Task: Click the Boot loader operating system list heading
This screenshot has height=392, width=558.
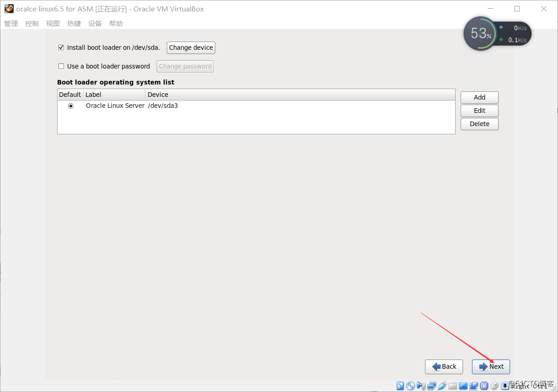Action: (x=116, y=82)
